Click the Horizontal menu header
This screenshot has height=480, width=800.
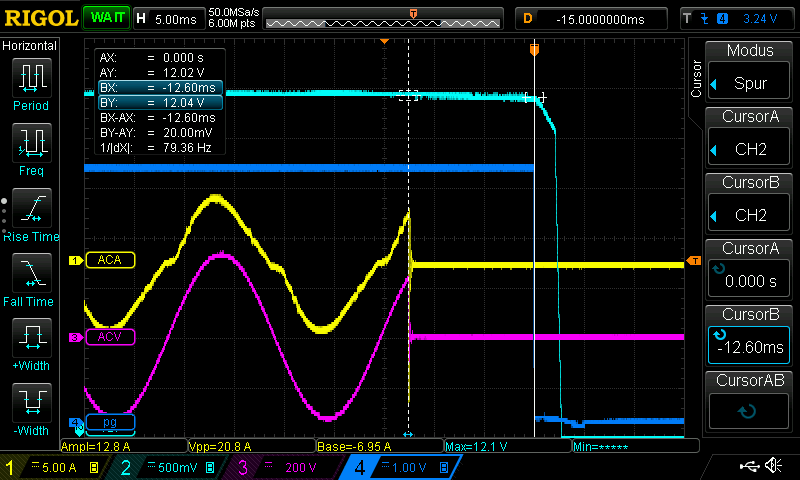30,45
